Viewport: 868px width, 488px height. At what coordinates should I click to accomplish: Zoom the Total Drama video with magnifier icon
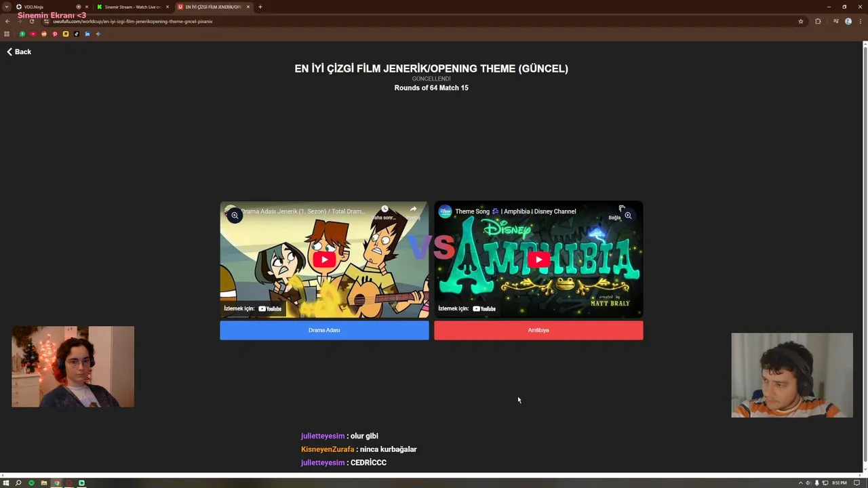point(235,216)
